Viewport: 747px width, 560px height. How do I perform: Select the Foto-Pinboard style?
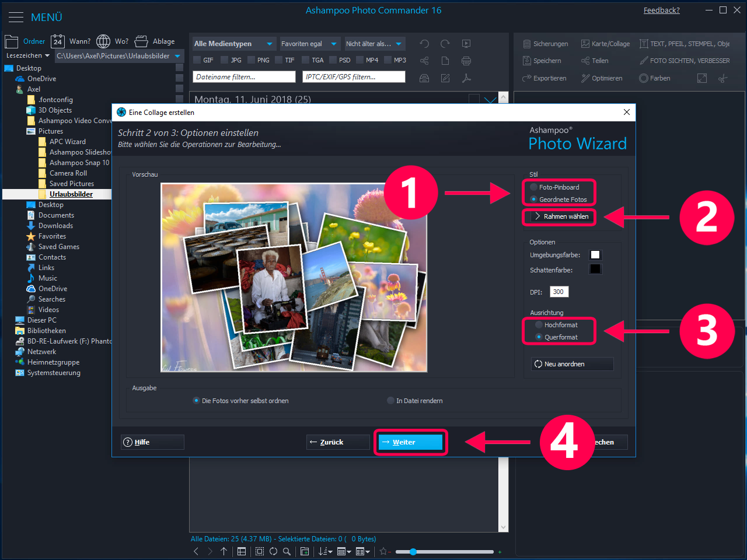(554, 187)
